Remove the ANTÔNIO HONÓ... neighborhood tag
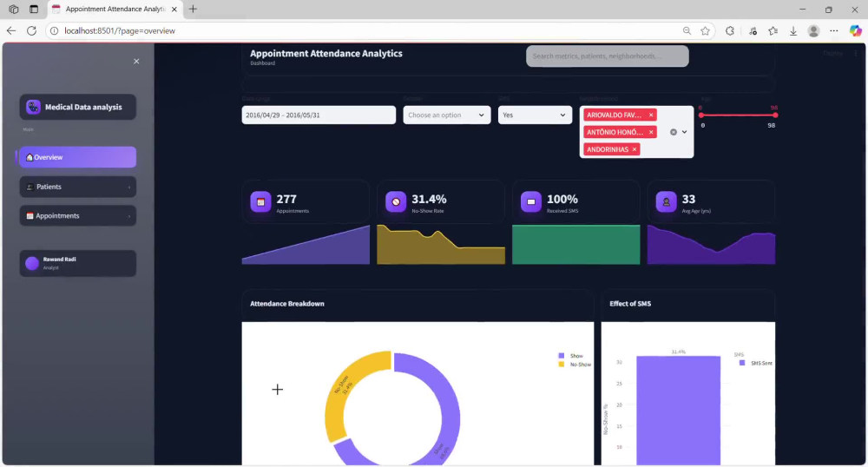The image size is (868, 467). tap(651, 132)
